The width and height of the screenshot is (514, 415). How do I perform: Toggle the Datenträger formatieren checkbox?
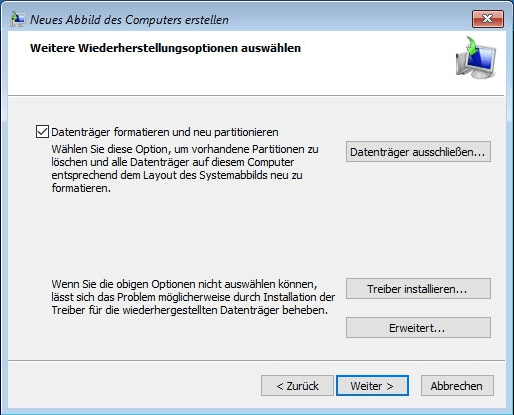(x=42, y=132)
